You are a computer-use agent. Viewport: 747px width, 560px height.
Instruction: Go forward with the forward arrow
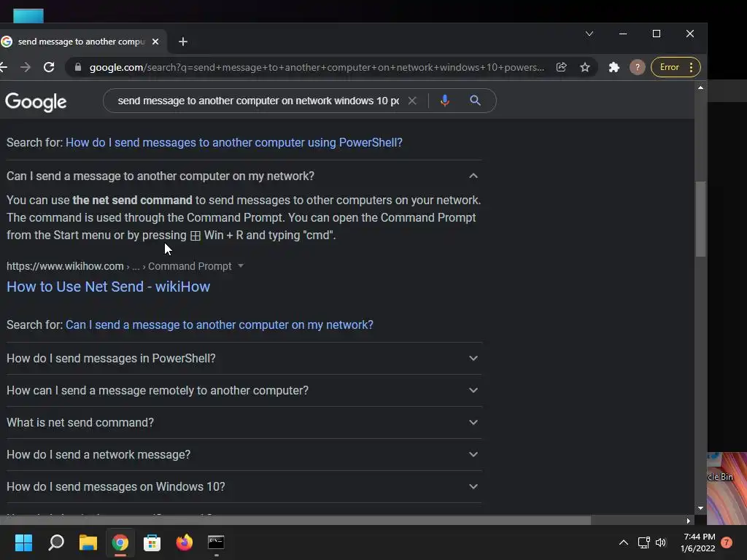26,67
